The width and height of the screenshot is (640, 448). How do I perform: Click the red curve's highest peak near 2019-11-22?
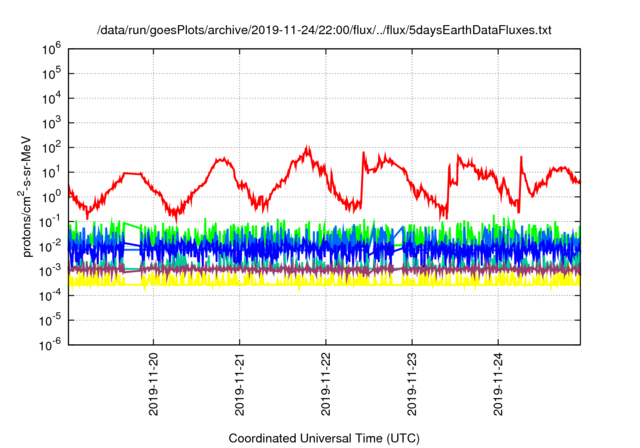307,148
